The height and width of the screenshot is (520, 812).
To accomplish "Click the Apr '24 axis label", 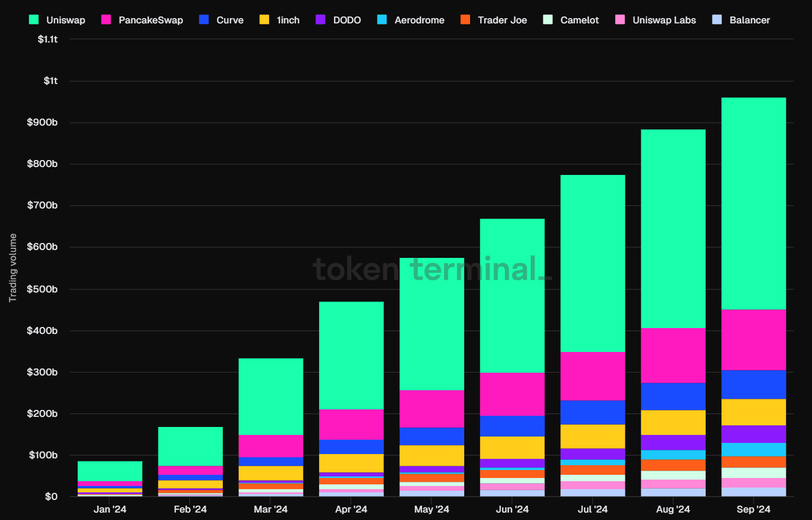I will pos(351,509).
